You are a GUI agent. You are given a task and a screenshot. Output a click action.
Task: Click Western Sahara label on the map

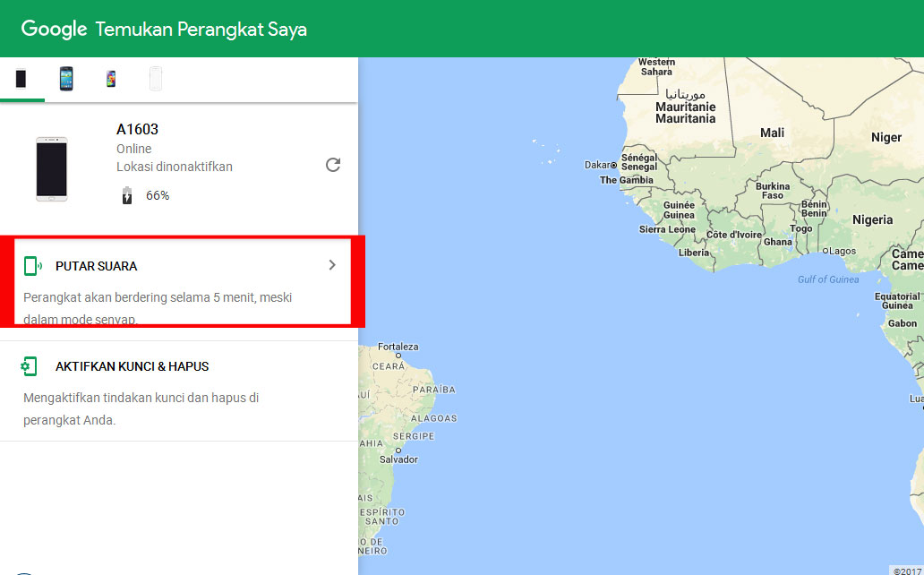click(x=656, y=66)
